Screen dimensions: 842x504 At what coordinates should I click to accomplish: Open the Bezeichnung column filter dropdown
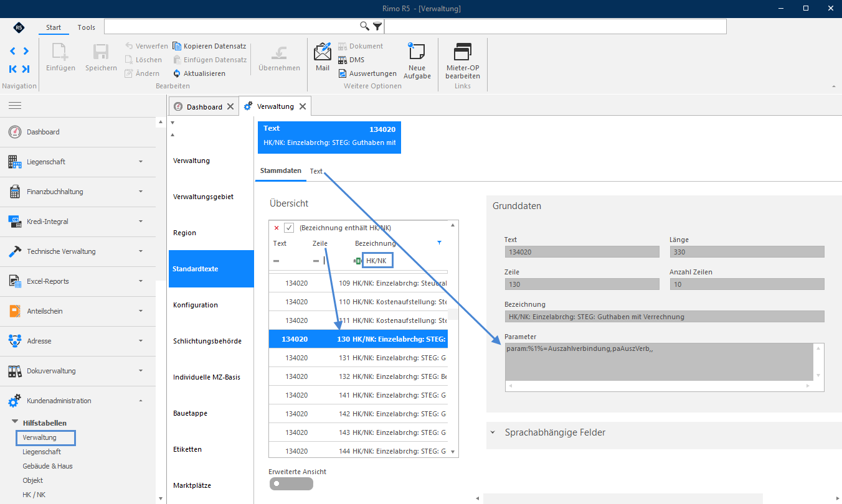(x=440, y=243)
